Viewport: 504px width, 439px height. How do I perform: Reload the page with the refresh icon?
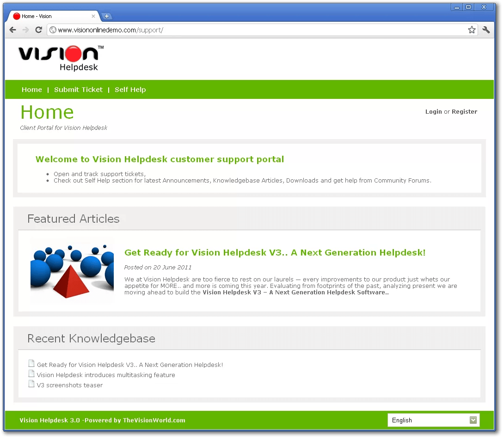pos(39,30)
